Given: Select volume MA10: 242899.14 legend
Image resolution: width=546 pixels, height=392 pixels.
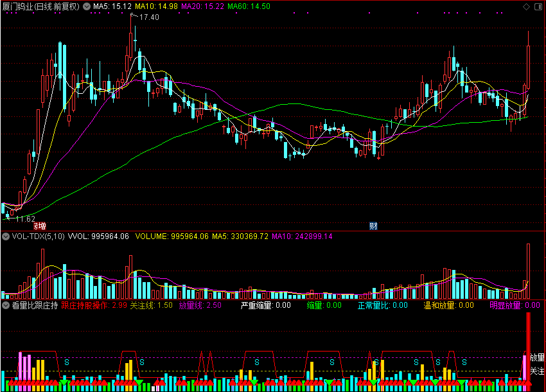Looking at the screenshot, I should [x=302, y=236].
